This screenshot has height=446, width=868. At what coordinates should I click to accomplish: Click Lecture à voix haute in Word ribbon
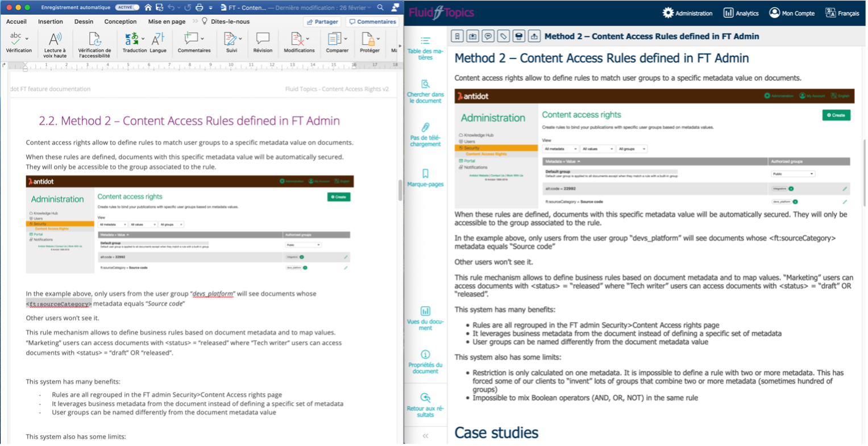click(x=55, y=44)
